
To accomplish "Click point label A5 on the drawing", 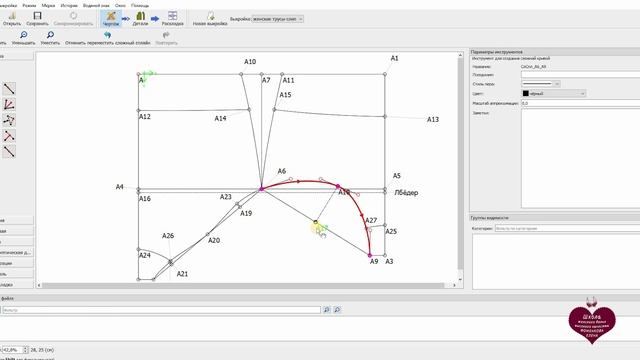I will pyautogui.click(x=396, y=176).
